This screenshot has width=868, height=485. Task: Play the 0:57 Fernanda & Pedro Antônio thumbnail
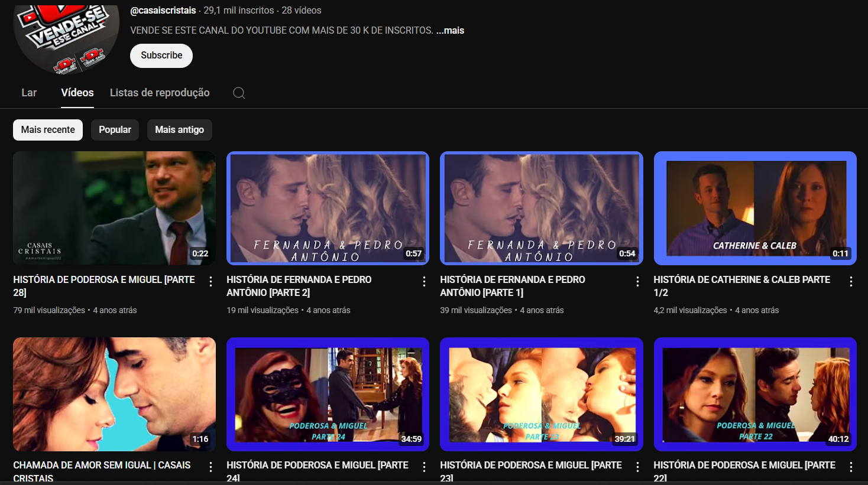(328, 208)
